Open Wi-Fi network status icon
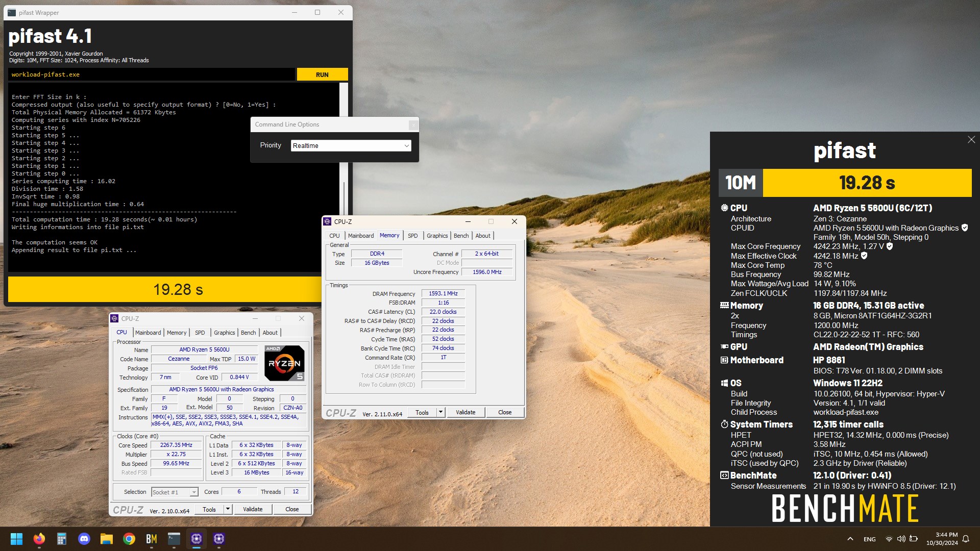Viewport: 980px width, 551px height. pos(889,539)
